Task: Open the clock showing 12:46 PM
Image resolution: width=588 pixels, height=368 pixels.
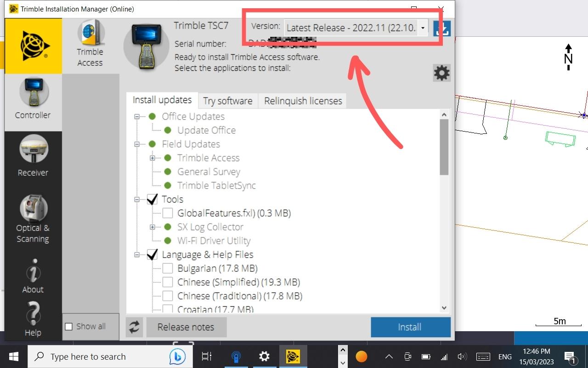Action: pos(536,356)
